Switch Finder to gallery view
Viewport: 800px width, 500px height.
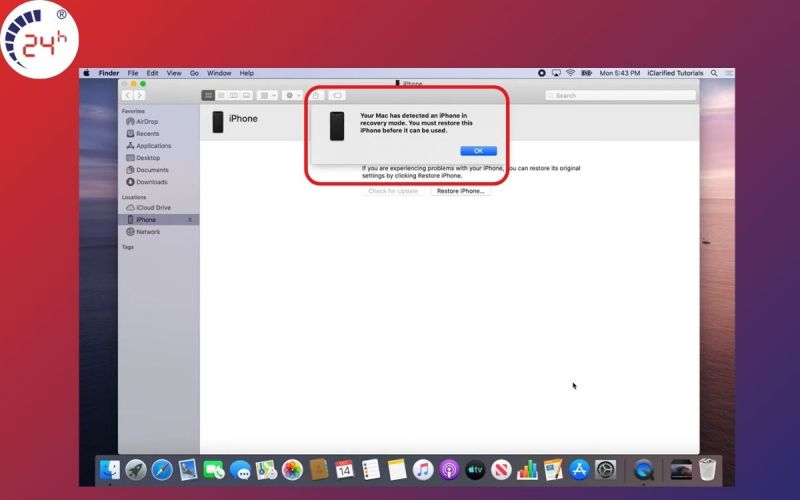[246, 95]
